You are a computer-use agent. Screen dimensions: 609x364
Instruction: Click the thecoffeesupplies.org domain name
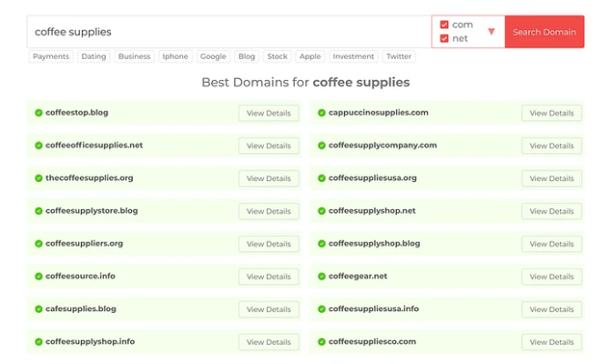(89, 177)
